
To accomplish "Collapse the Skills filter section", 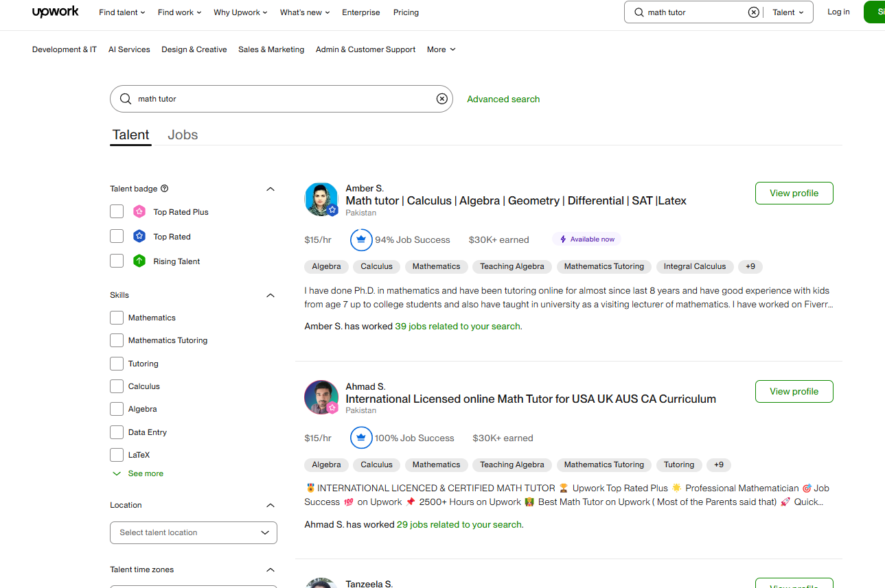I will pyautogui.click(x=271, y=295).
